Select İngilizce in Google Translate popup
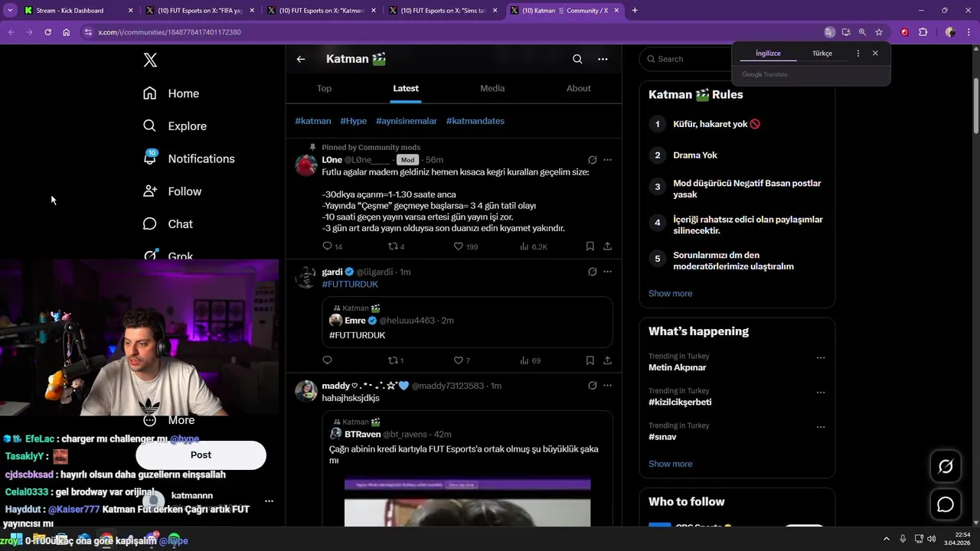The width and height of the screenshot is (980, 551). pyautogui.click(x=768, y=54)
